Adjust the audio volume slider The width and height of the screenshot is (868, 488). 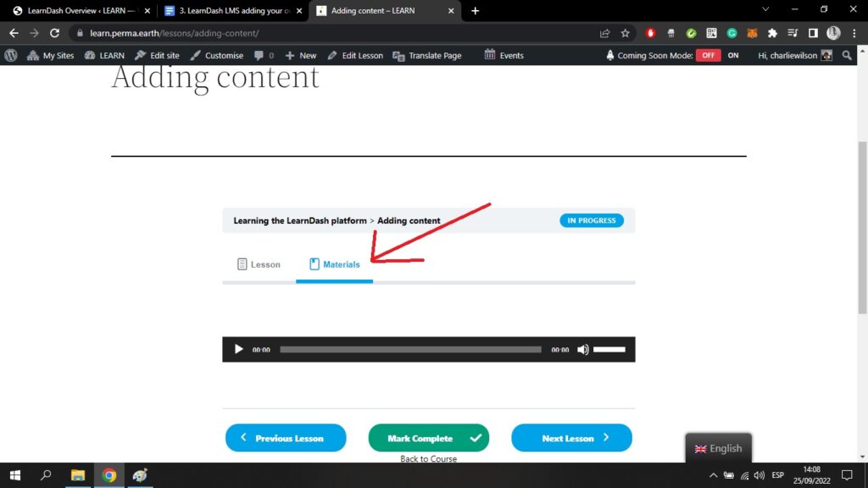(609, 349)
